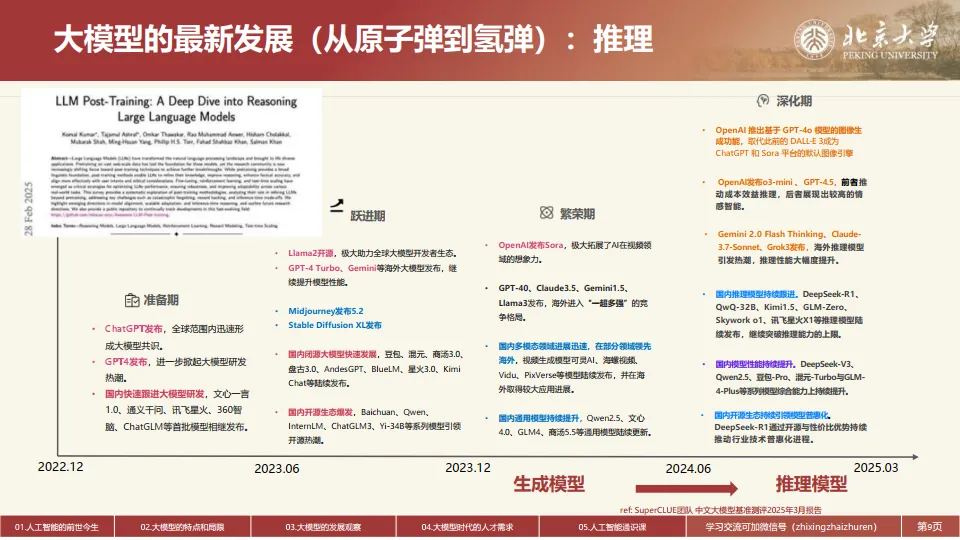Open the 04.大模型时代的人才需求 section tab
Viewport: 960px width, 540px height.
(x=468, y=527)
